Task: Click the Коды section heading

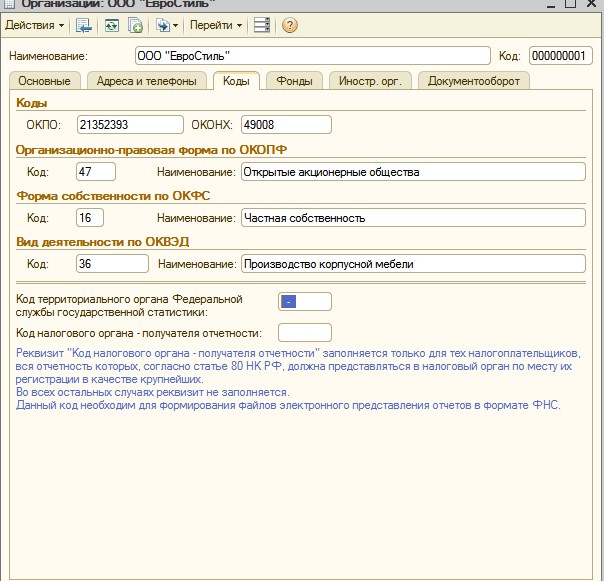Action: tap(32, 103)
